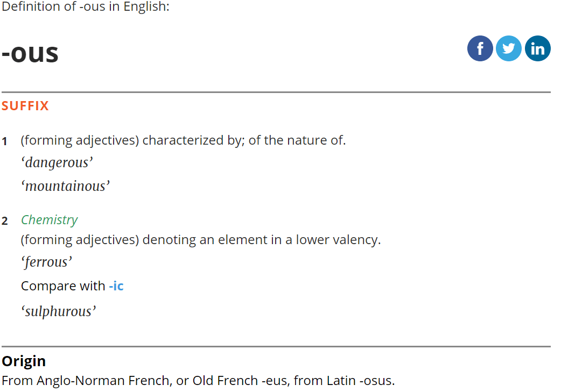The image size is (561, 392).
Task: Click the divider line above Origin
Action: pyautogui.click(x=276, y=346)
